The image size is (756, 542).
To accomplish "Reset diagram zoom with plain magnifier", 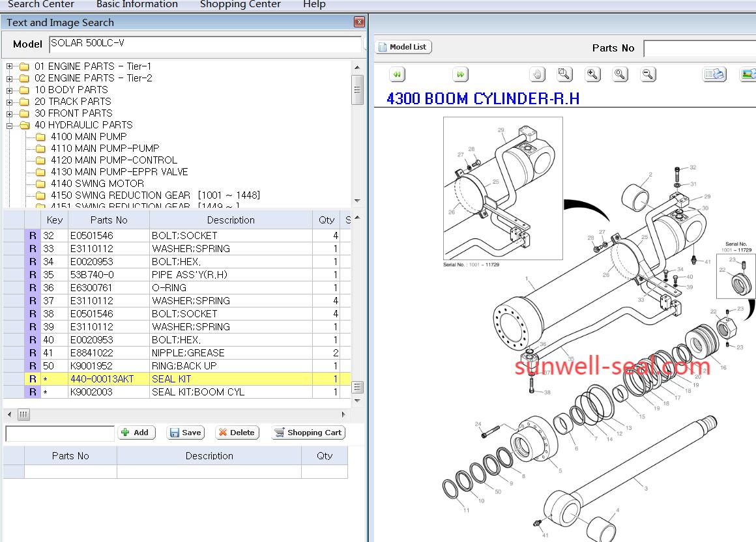I will [x=620, y=74].
